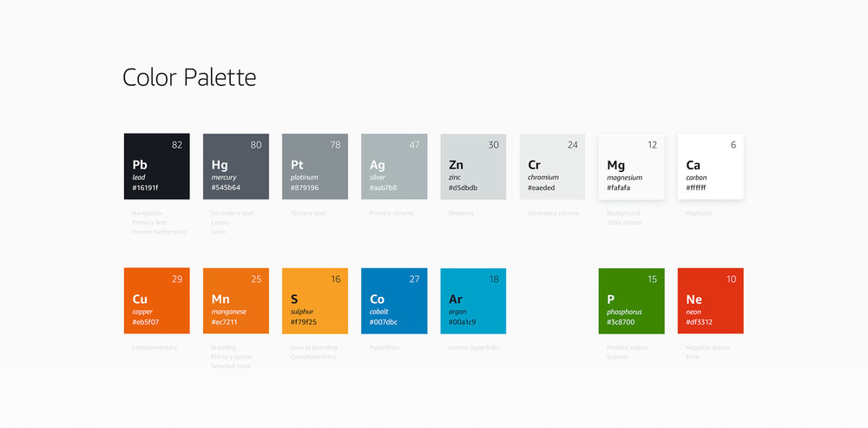Select the "Positive status" label
The height and width of the screenshot is (428, 868).
628,348
